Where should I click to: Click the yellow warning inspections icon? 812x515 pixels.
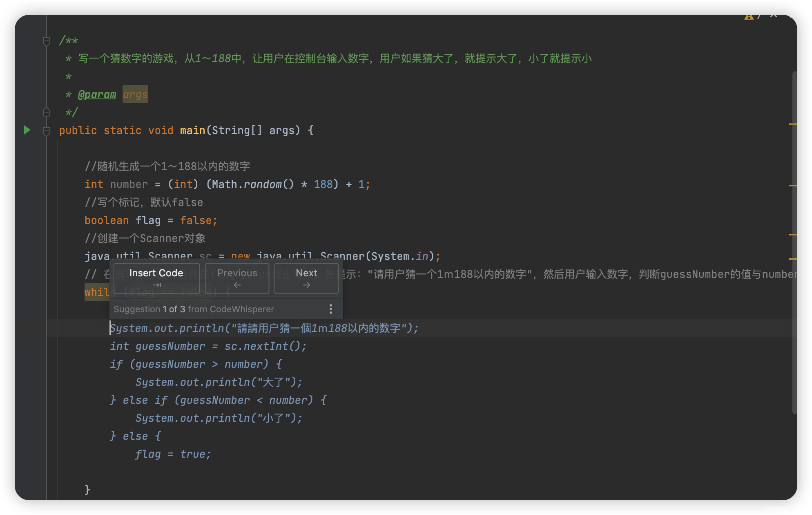[x=748, y=17]
